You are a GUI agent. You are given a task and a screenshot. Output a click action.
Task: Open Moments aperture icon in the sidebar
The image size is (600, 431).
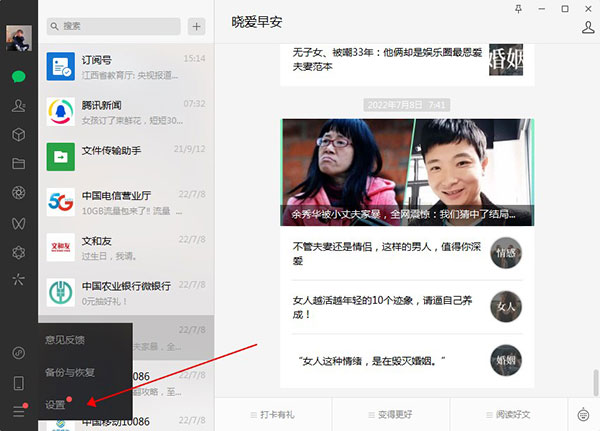[18, 192]
